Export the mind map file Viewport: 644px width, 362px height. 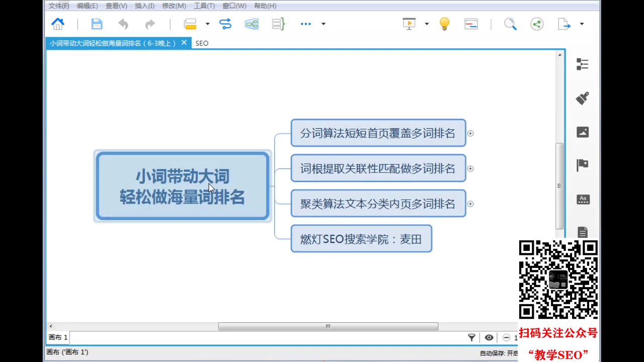(564, 24)
